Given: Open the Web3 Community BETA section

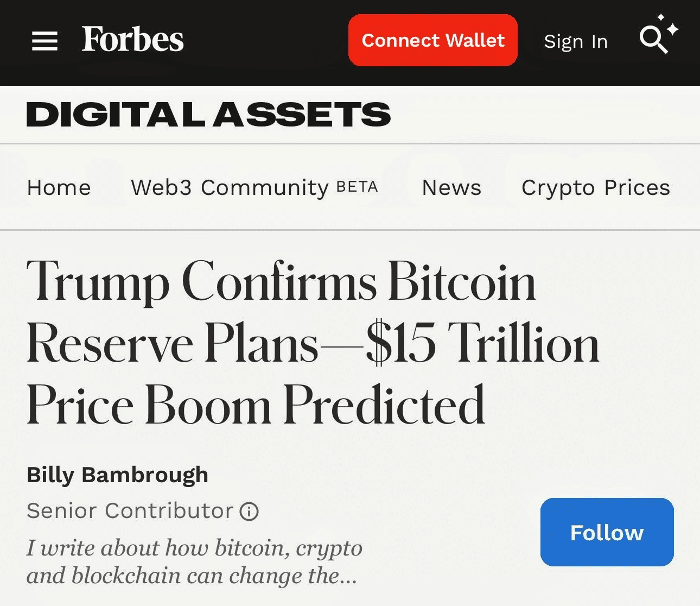Looking at the screenshot, I should [x=227, y=188].
